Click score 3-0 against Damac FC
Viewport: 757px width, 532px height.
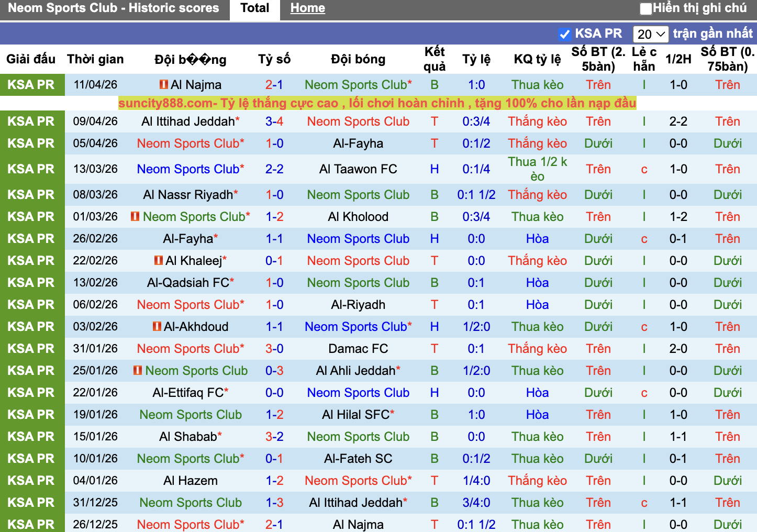coord(274,349)
